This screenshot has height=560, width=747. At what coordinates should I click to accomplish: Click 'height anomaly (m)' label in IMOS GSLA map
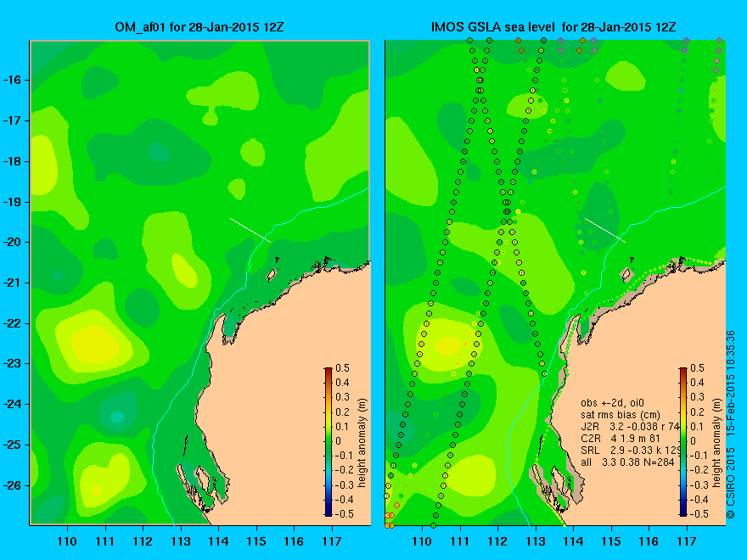coord(717,443)
